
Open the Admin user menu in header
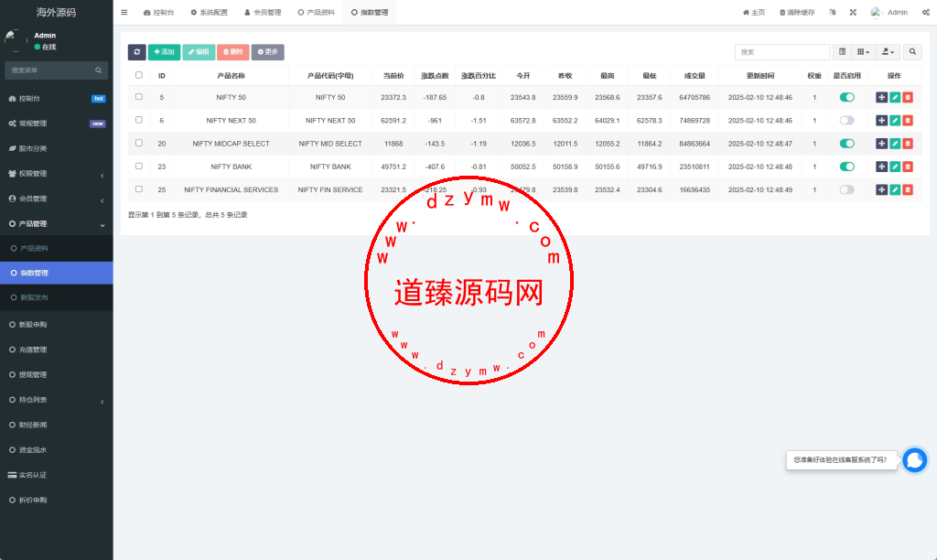[889, 12]
